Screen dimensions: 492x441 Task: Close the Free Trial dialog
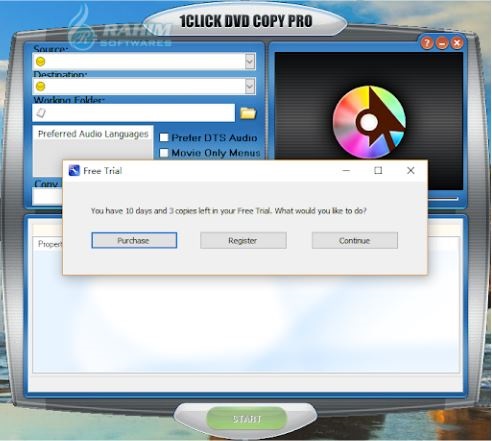pyautogui.click(x=411, y=171)
